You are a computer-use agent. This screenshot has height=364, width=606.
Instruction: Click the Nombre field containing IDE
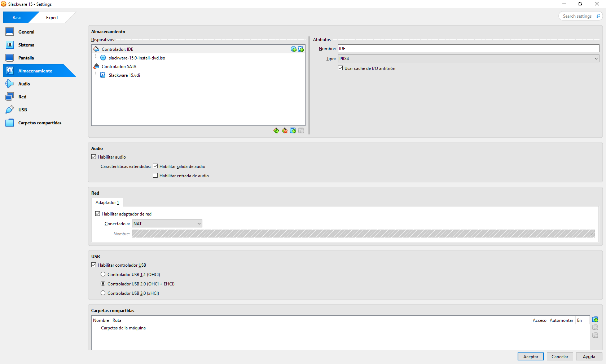pyautogui.click(x=469, y=48)
